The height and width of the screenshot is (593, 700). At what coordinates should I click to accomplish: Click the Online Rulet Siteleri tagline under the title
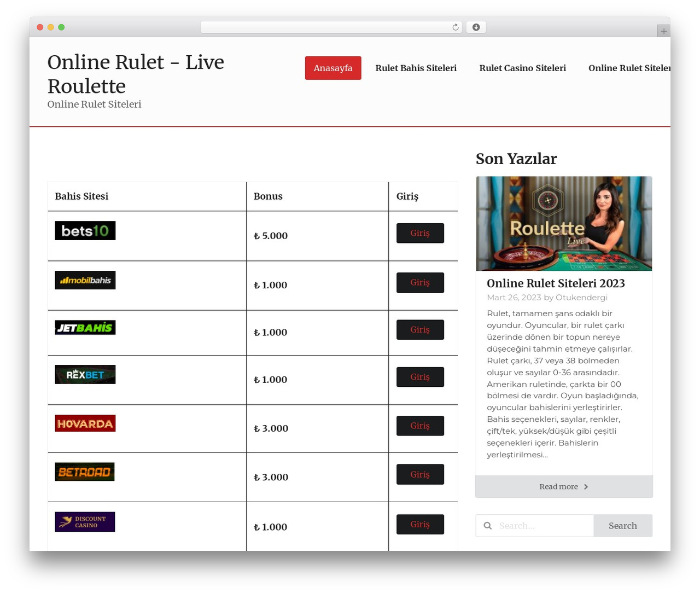click(x=94, y=104)
